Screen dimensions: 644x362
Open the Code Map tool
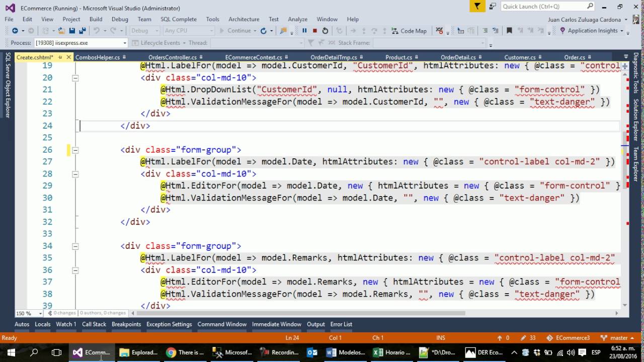point(409,31)
